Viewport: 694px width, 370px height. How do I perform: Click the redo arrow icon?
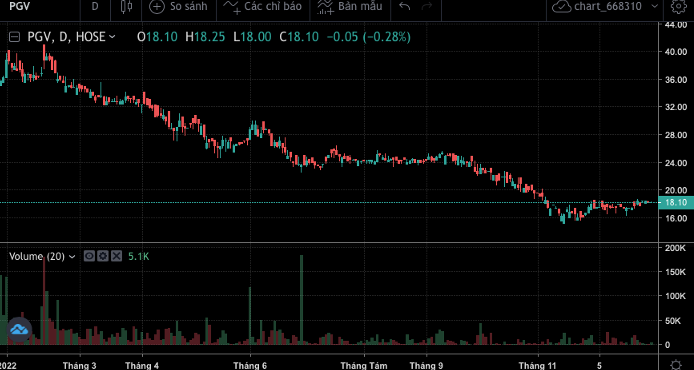[x=427, y=6]
